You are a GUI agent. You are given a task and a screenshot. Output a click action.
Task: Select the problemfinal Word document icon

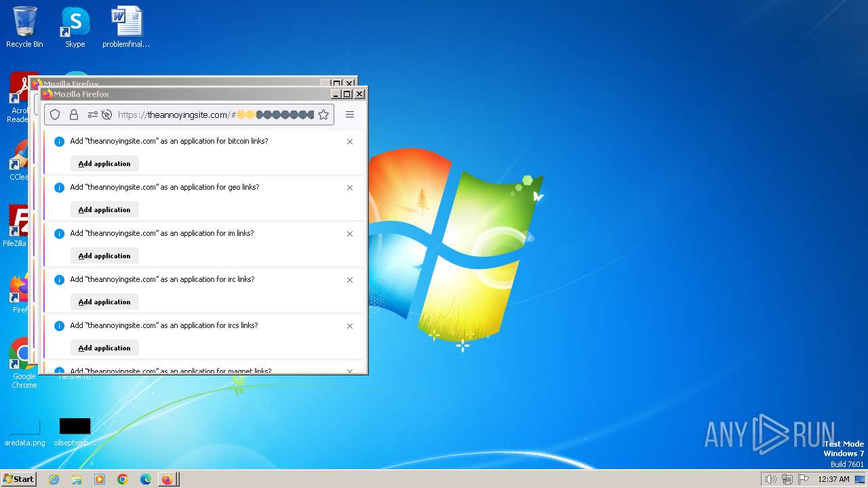tap(127, 27)
